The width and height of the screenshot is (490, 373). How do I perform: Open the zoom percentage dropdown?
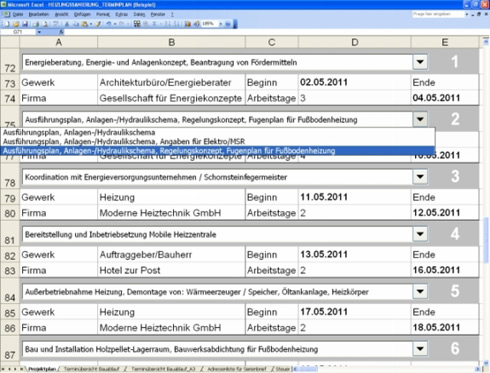coord(221,24)
